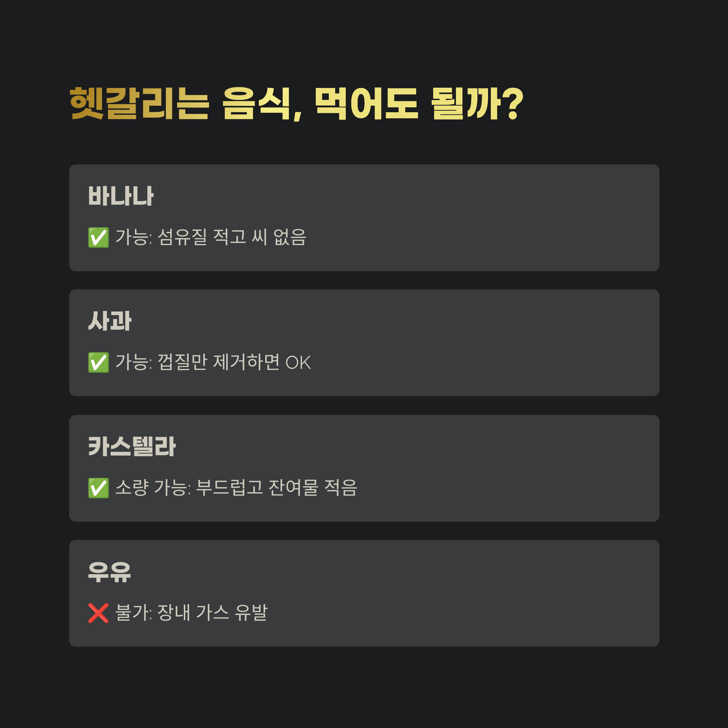
Task: Click the text 섬유질 적고 씨 없음
Action: pos(232,237)
